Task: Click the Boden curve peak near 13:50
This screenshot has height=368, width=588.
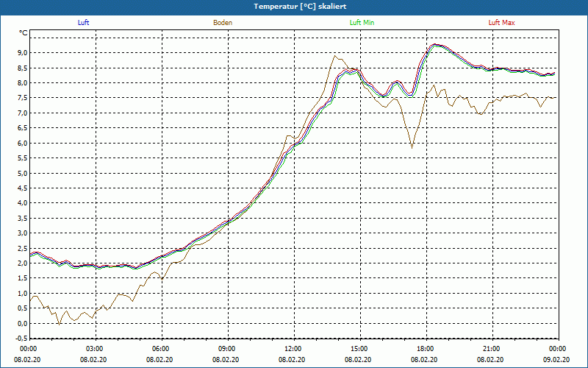Action: (335, 56)
